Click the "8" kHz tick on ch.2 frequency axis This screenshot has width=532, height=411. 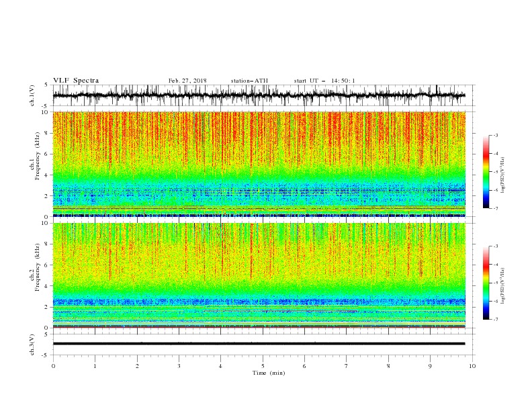[x=47, y=244]
